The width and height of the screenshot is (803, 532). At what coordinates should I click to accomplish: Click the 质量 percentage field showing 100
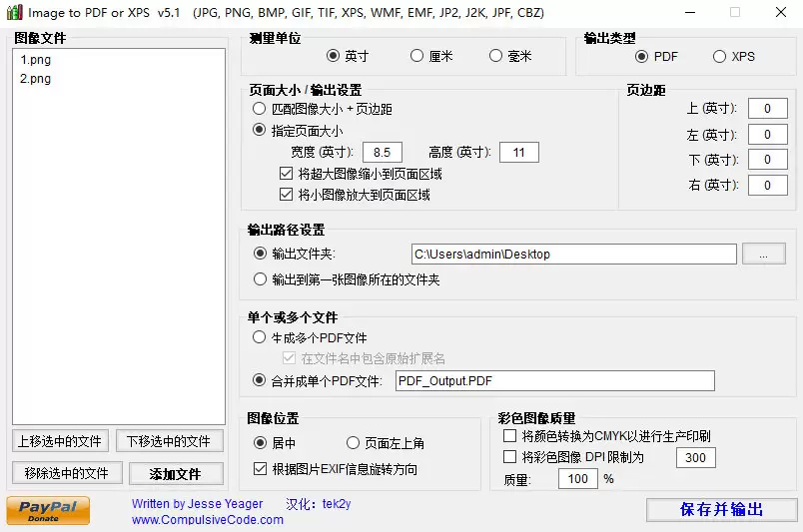[x=577, y=479]
